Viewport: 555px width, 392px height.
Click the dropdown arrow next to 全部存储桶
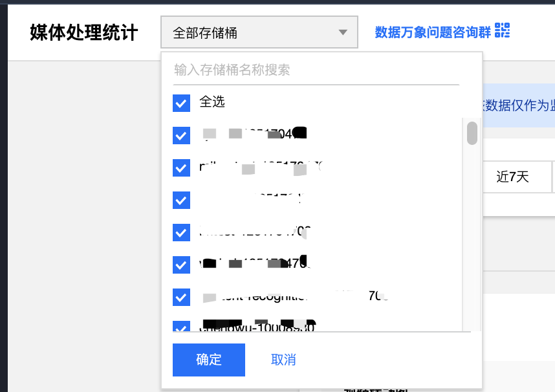[342, 32]
